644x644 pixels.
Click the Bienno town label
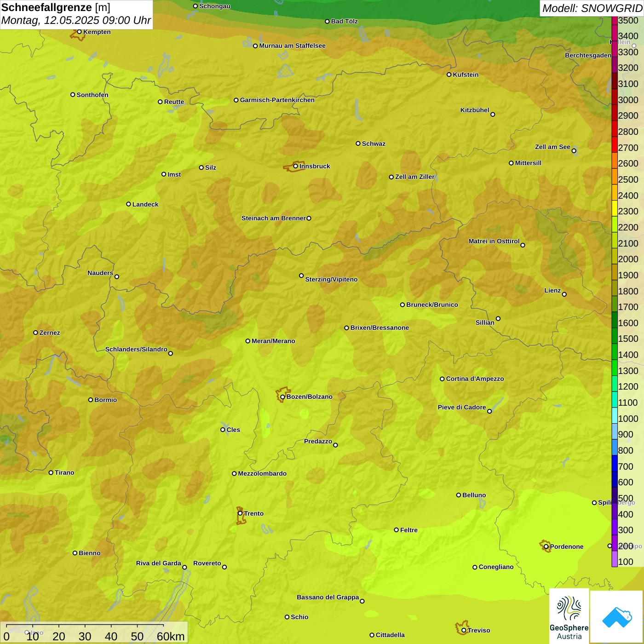point(89,553)
